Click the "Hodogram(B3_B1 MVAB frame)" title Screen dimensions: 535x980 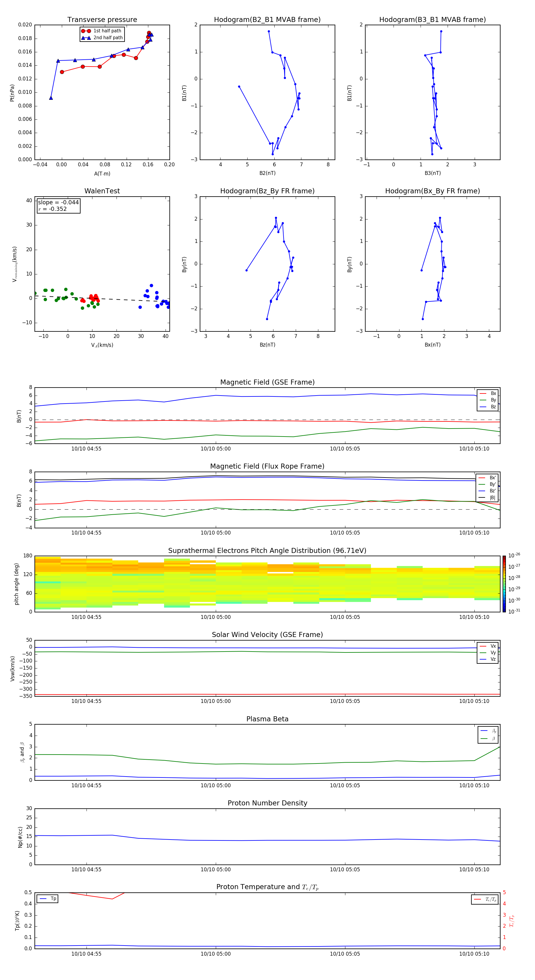[432, 20]
